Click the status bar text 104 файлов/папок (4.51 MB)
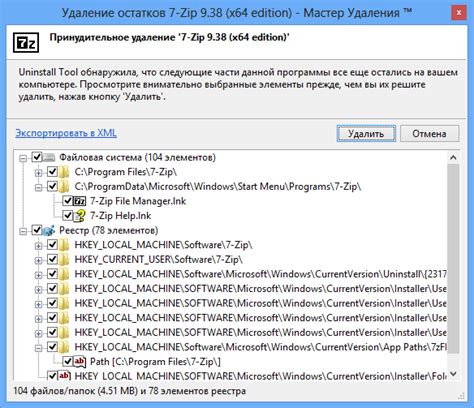The width and height of the screenshot is (474, 408). 75,391
